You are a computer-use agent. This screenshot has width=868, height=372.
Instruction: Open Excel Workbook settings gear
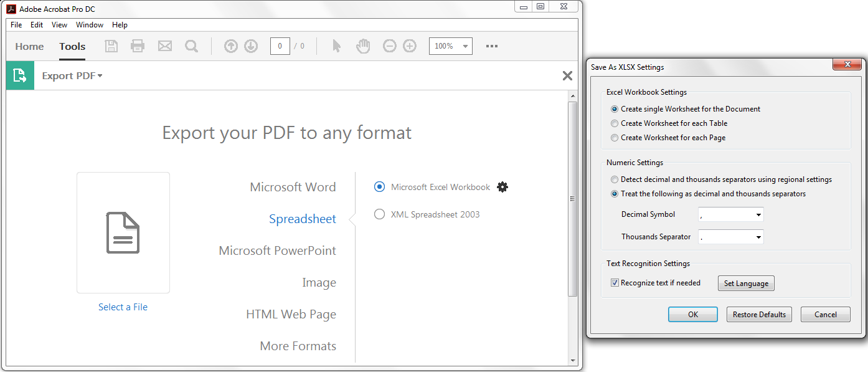pyautogui.click(x=502, y=187)
